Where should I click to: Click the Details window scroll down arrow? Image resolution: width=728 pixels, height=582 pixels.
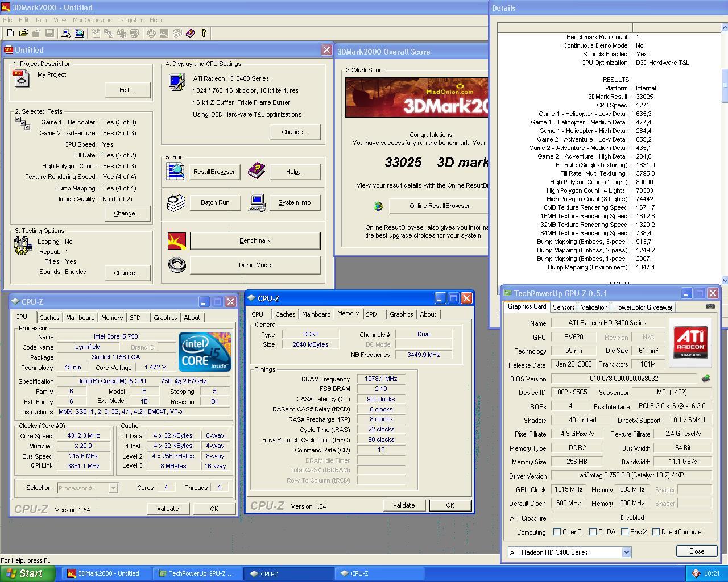tap(725, 280)
